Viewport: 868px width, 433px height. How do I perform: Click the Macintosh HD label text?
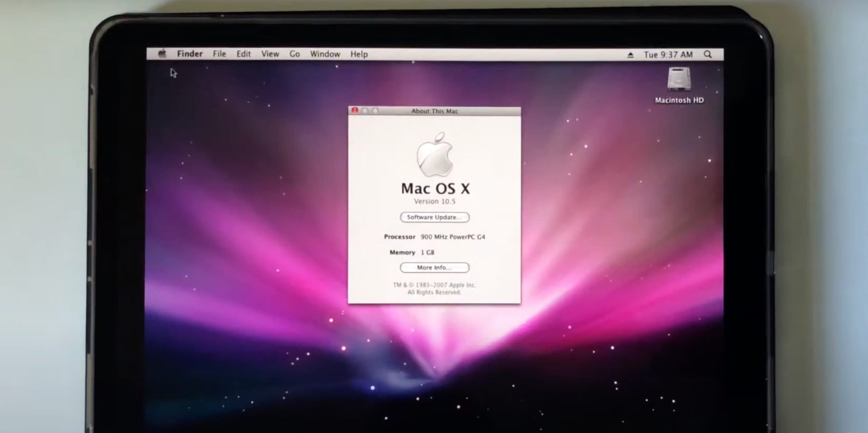pos(679,100)
